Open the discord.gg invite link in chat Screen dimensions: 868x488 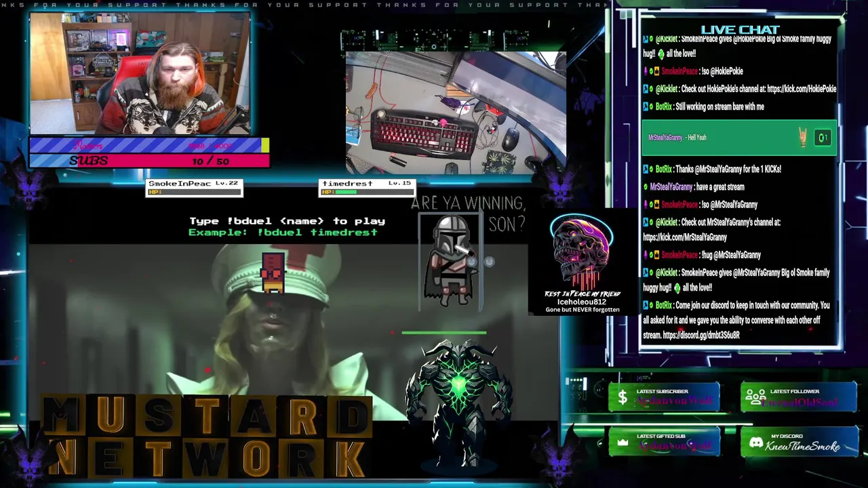tap(701, 335)
